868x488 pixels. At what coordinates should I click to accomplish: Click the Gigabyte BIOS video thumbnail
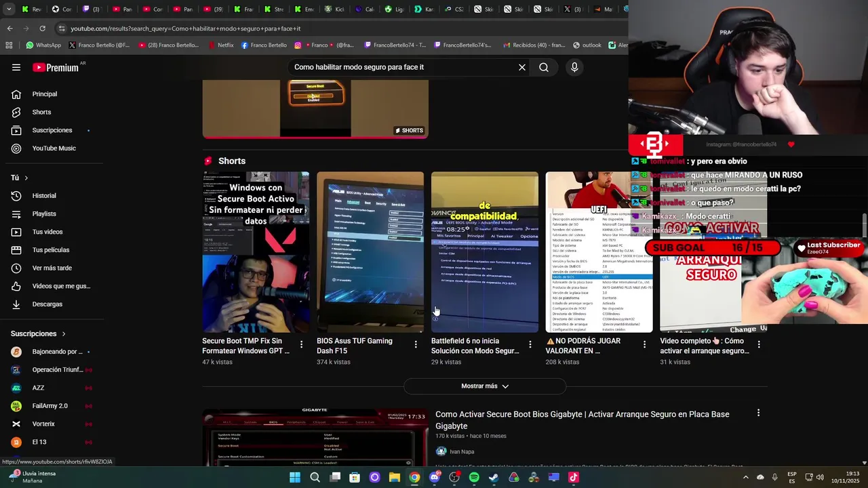click(315, 437)
